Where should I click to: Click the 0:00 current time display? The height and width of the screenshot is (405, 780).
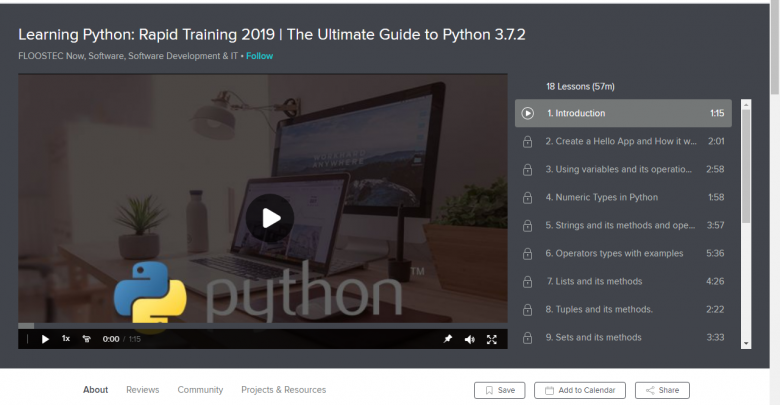coord(111,339)
